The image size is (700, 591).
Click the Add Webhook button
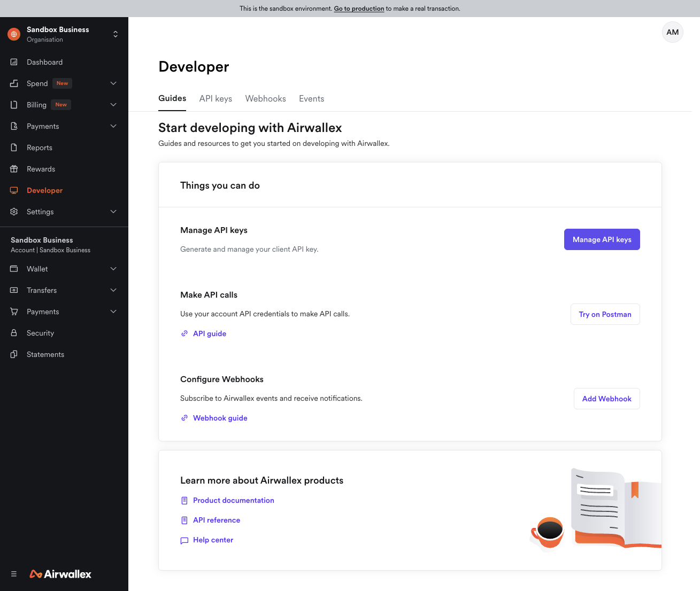click(607, 399)
